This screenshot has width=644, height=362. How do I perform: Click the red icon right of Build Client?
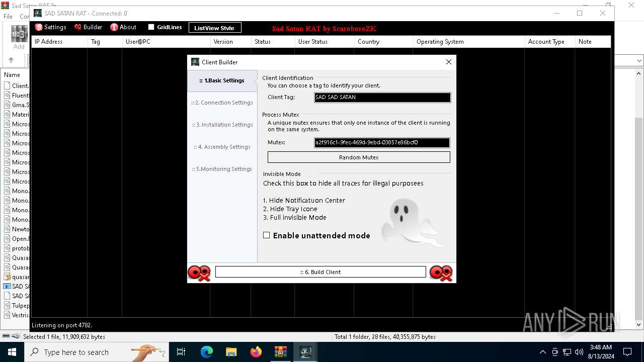tap(441, 273)
